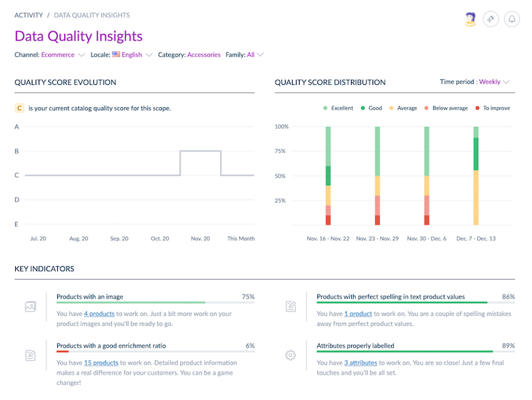Image resolution: width=532 pixels, height=400 pixels.
Task: Click the 'Products with an image' title
Action: point(90,296)
